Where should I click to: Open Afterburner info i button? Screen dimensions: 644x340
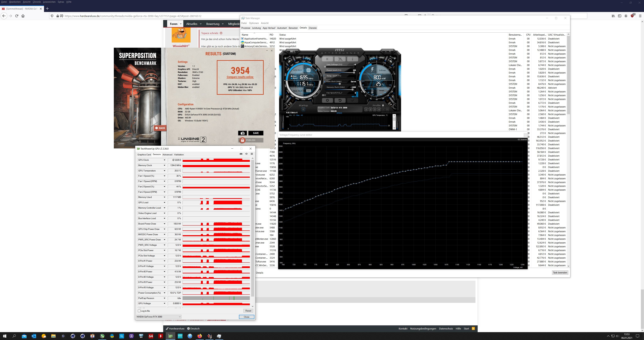pos(353,59)
